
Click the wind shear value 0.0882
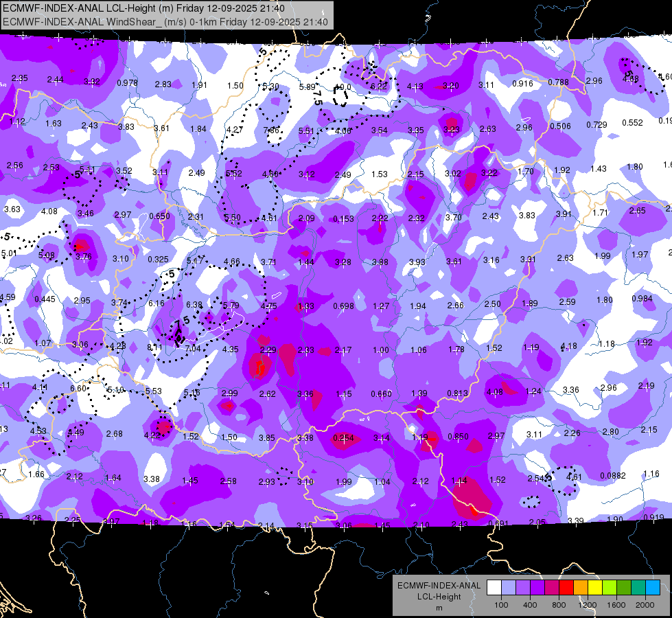613,476
